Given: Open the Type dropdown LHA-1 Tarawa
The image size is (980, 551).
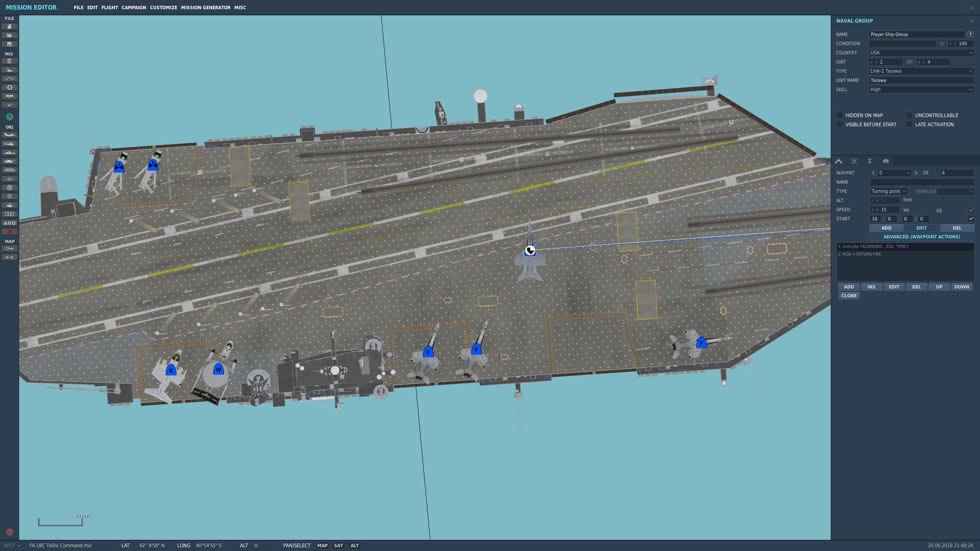Looking at the screenshot, I should 921,71.
